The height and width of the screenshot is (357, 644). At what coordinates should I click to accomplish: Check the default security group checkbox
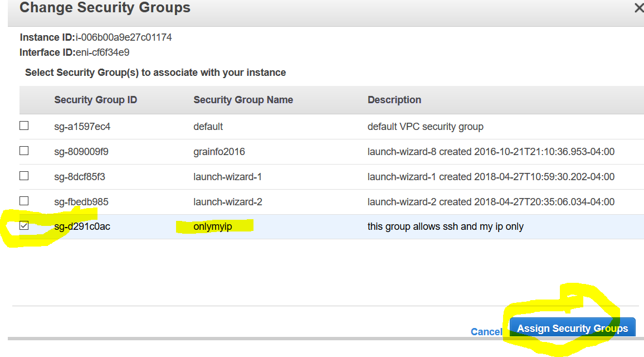24,126
